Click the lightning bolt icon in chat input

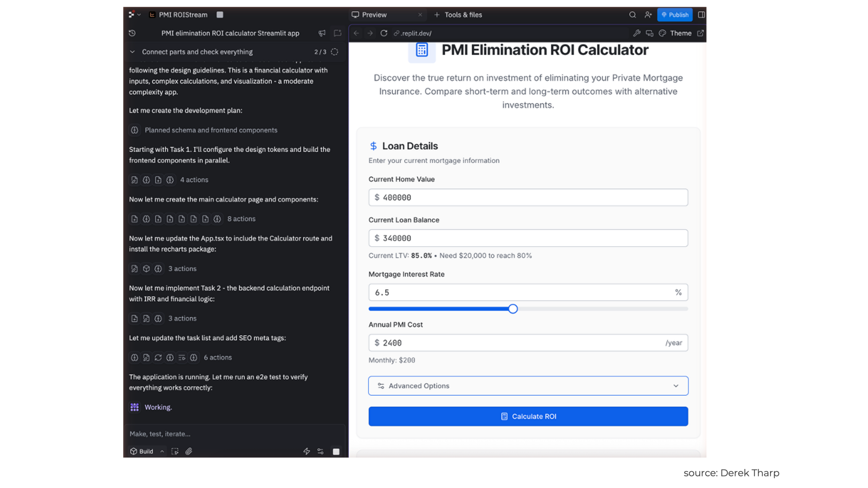tap(307, 451)
